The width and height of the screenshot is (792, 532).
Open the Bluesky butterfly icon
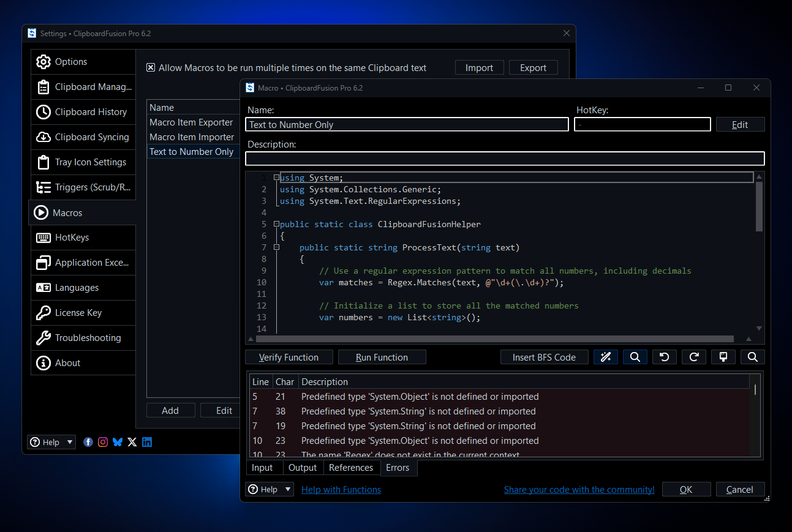[x=118, y=442]
